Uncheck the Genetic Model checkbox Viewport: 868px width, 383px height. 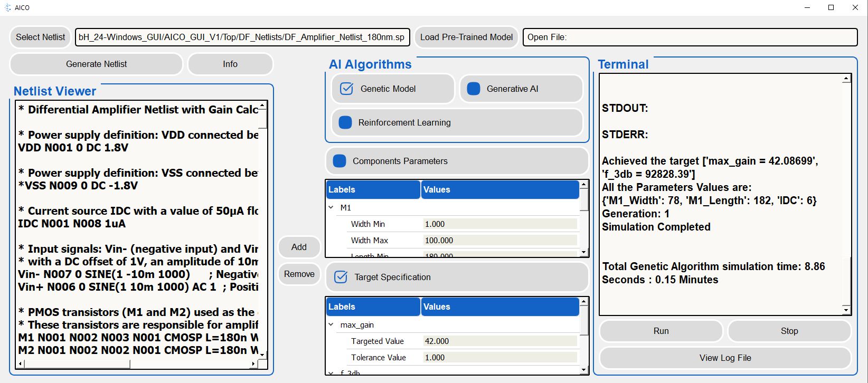[346, 89]
